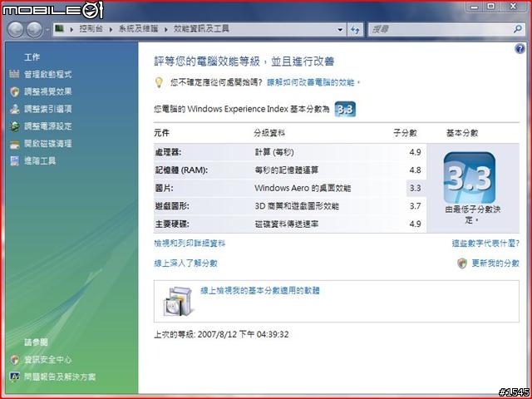Click the 3.7 gaming graphics subscore
Viewport: 532px width, 399px height.
(416, 206)
